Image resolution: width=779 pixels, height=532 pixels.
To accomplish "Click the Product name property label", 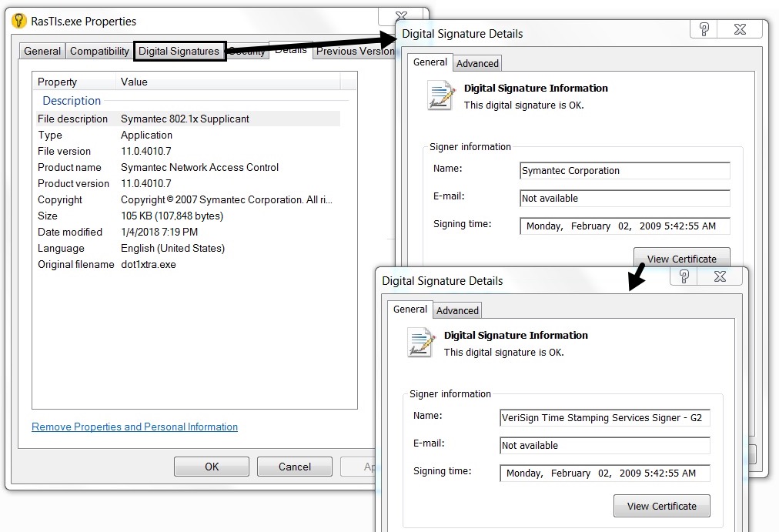I will (x=69, y=167).
